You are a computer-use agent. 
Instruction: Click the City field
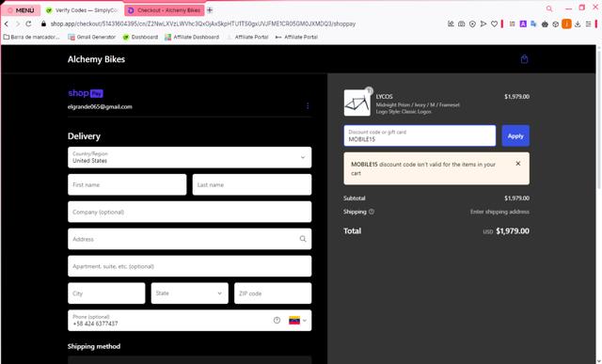106,293
